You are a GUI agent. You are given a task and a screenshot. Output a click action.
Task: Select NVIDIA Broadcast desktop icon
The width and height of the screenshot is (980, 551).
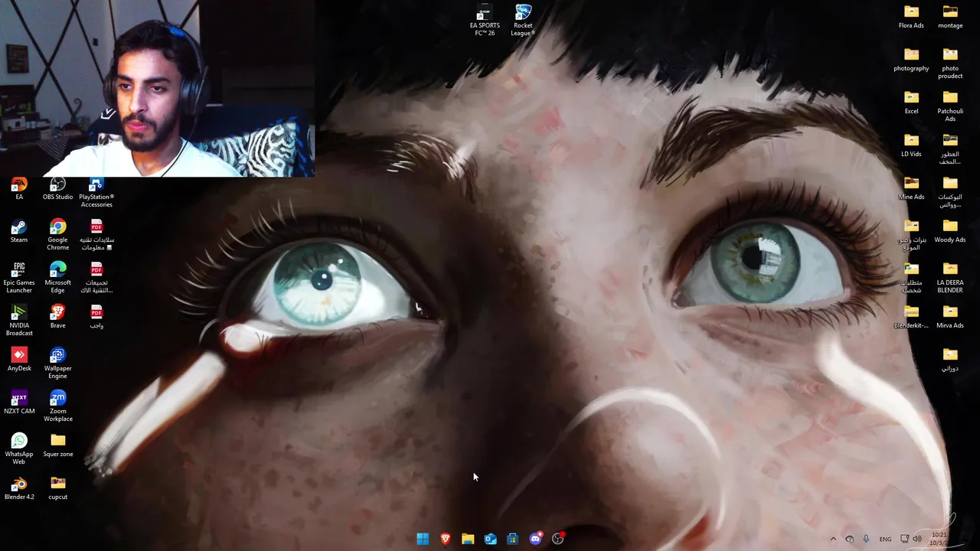point(19,321)
